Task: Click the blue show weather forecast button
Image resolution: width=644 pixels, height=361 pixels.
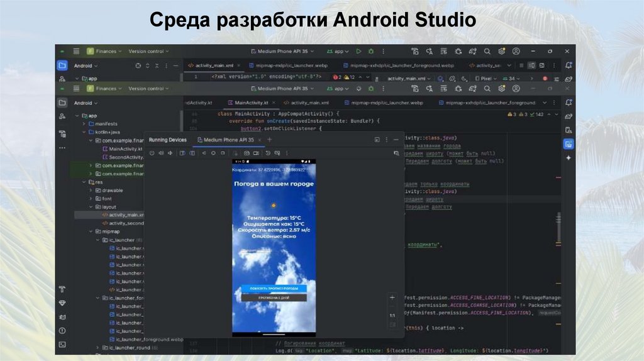Action: click(x=274, y=288)
